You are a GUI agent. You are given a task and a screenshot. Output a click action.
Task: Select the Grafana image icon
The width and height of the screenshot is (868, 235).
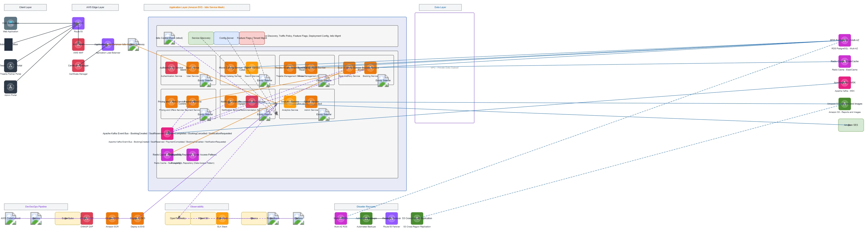click(298, 218)
